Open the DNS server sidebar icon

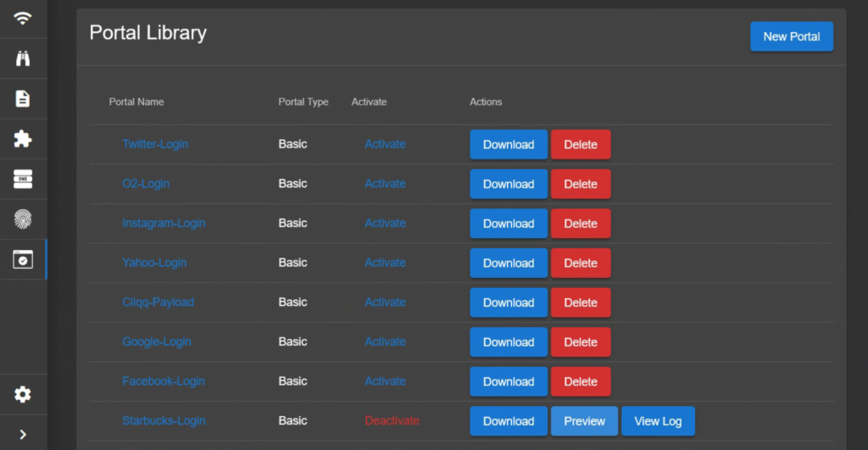pyautogui.click(x=23, y=179)
